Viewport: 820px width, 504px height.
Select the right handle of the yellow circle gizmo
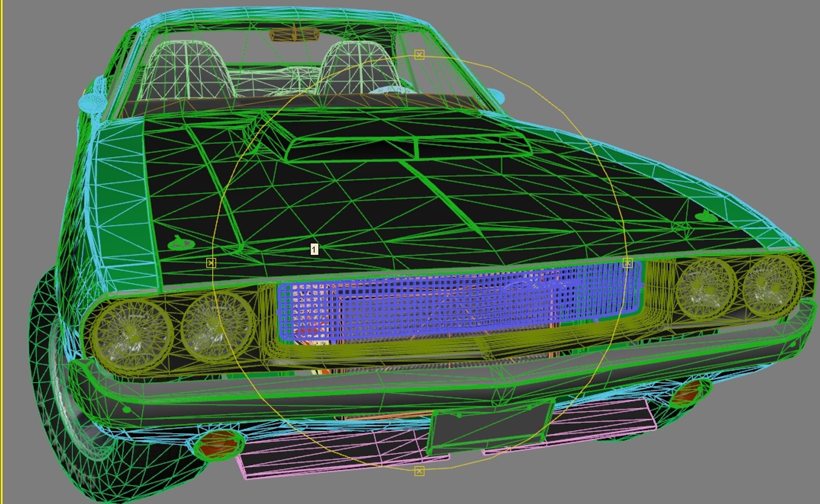628,264
